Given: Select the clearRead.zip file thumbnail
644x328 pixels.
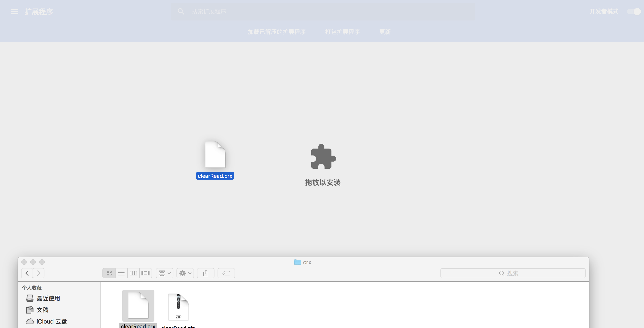Looking at the screenshot, I should click(178, 307).
